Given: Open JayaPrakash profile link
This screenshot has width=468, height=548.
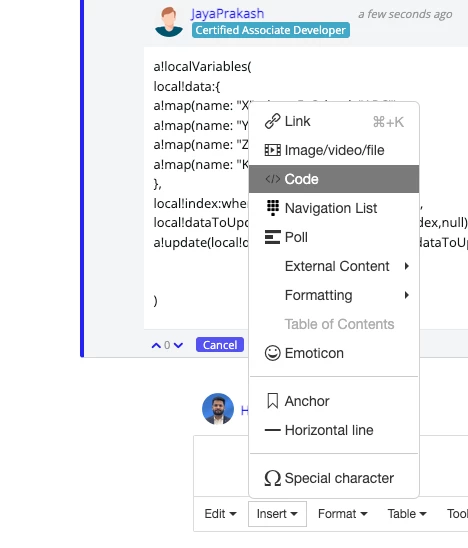Looking at the screenshot, I should (227, 14).
